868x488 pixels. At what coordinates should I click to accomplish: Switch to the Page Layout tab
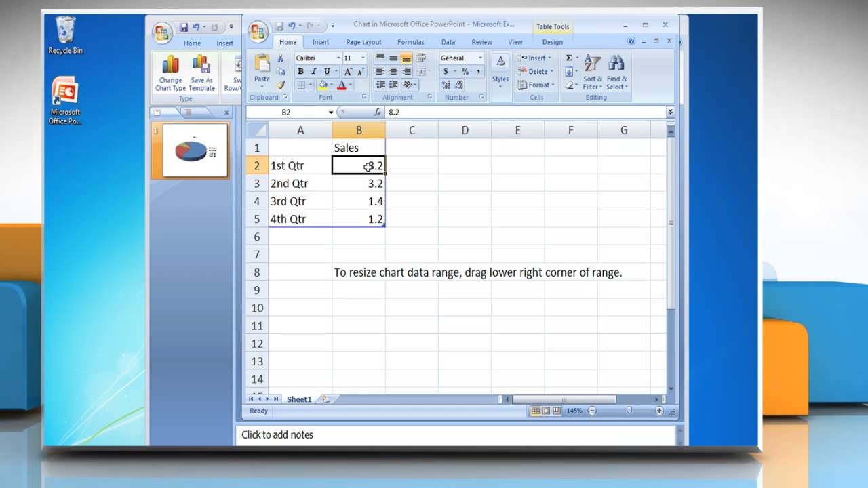click(x=363, y=42)
